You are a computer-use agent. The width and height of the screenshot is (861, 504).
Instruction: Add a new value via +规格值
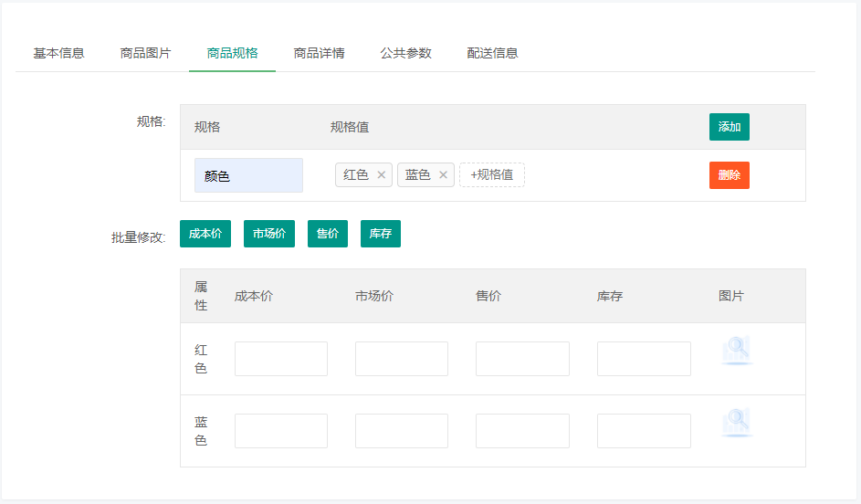(x=492, y=175)
